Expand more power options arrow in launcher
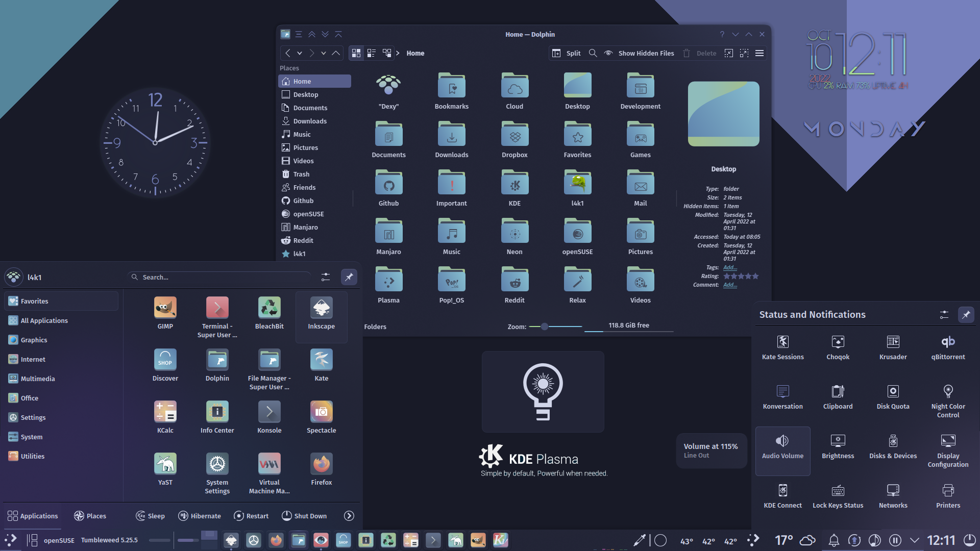The image size is (980, 551). (x=349, y=516)
